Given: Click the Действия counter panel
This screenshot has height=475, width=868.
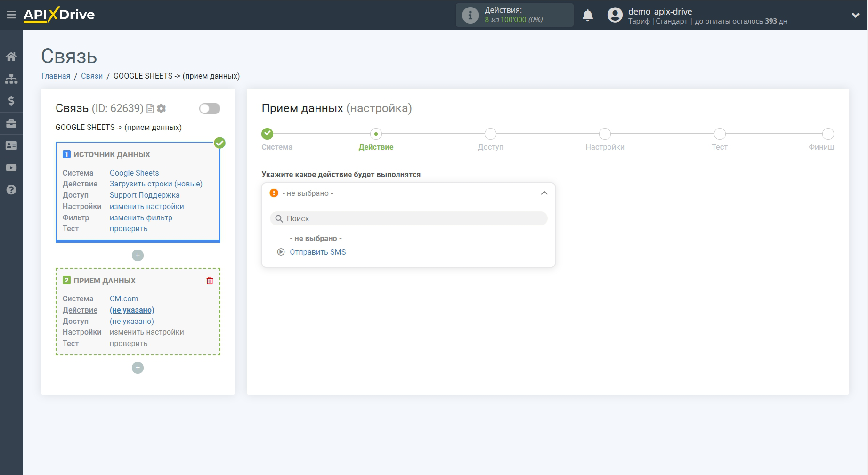Looking at the screenshot, I should (514, 15).
